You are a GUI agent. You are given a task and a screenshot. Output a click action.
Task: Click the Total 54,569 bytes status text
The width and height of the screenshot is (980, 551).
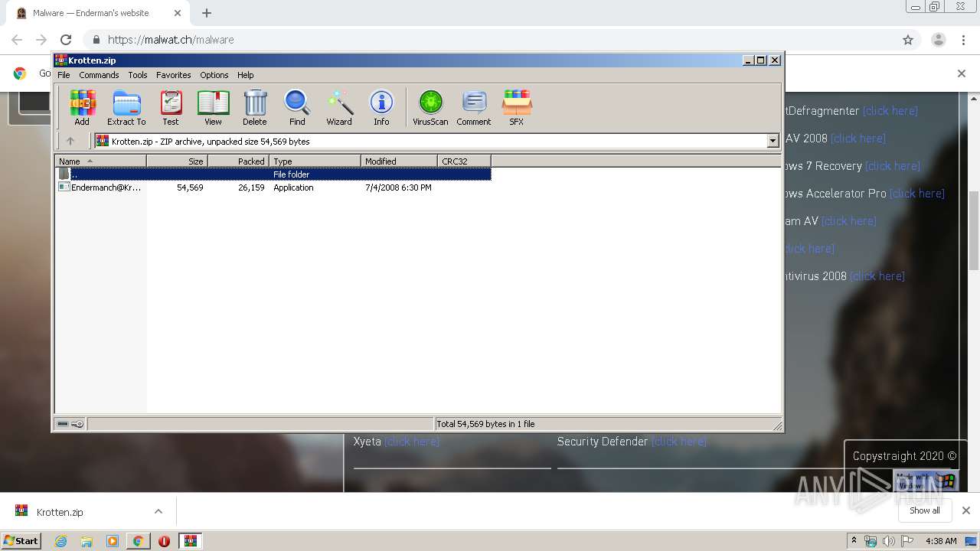[x=485, y=424]
